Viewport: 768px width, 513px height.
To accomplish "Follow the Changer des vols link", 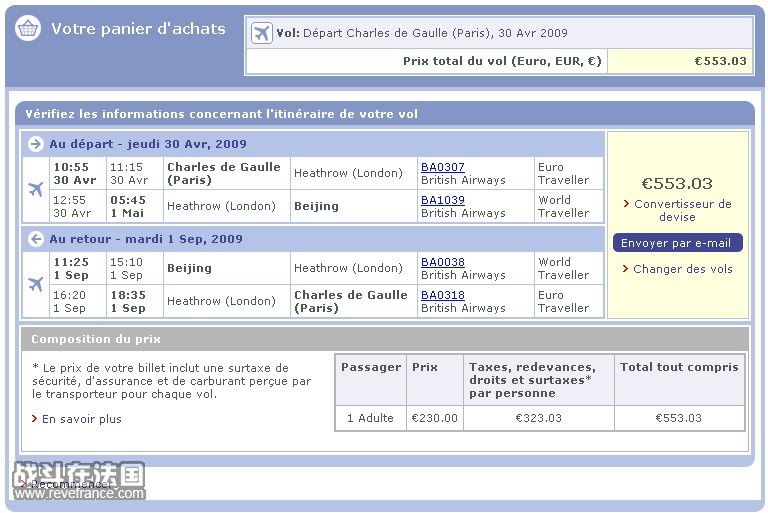I will (683, 269).
